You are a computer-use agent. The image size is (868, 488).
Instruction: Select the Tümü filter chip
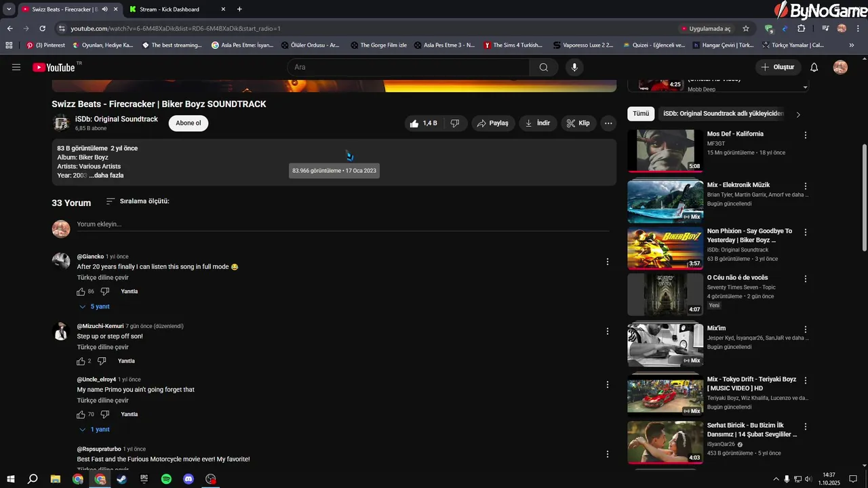641,114
